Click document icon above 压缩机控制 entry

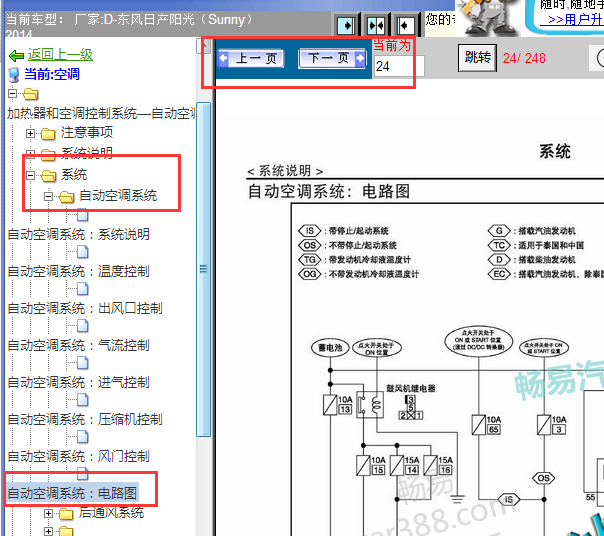coord(82,400)
